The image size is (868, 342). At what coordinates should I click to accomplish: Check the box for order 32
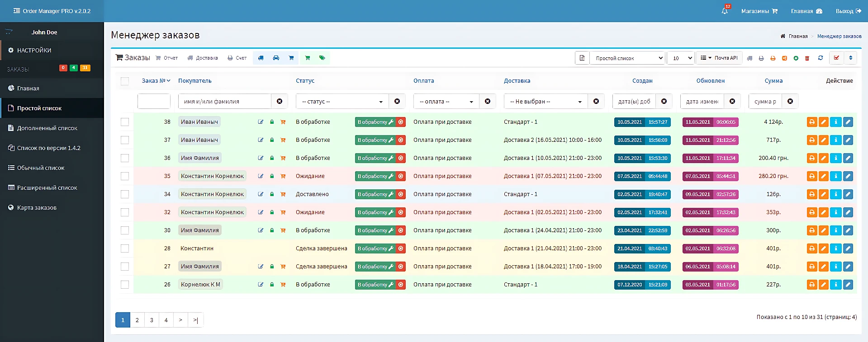tap(125, 212)
